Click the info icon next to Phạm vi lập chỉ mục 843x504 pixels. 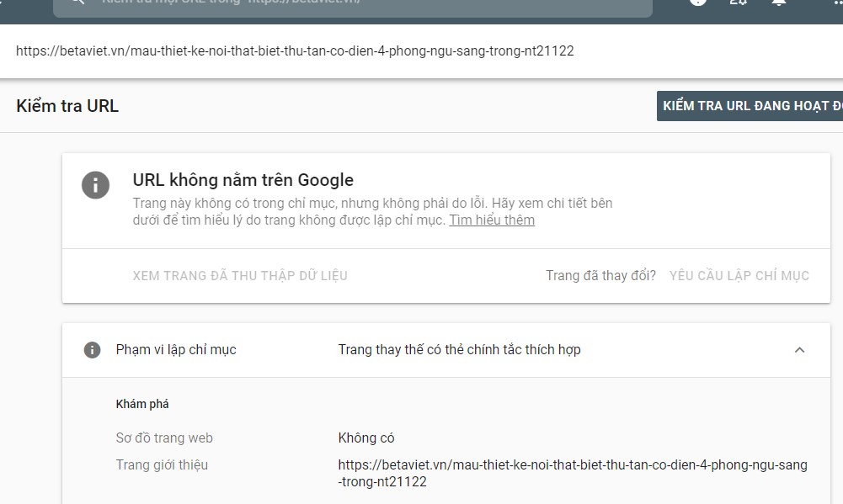point(92,350)
